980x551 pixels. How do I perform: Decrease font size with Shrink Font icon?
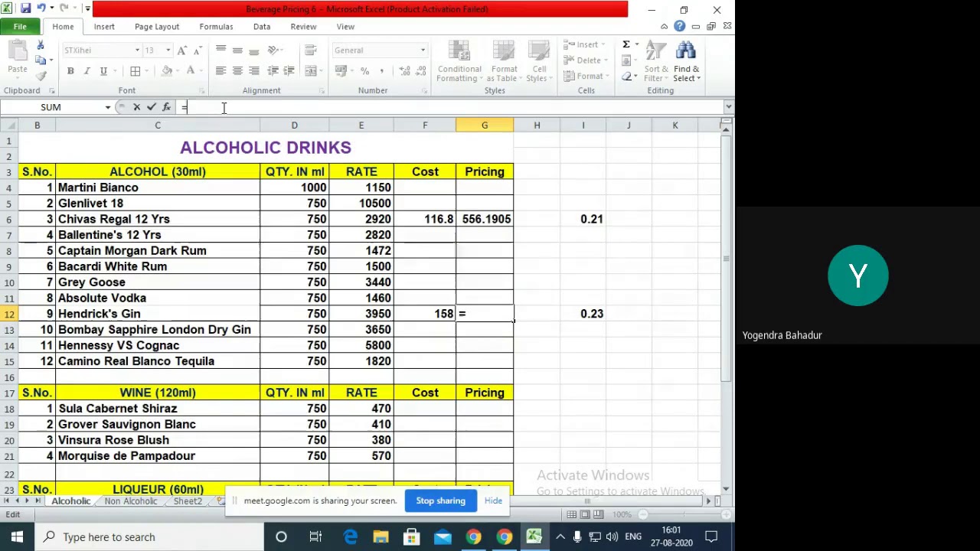click(x=198, y=51)
